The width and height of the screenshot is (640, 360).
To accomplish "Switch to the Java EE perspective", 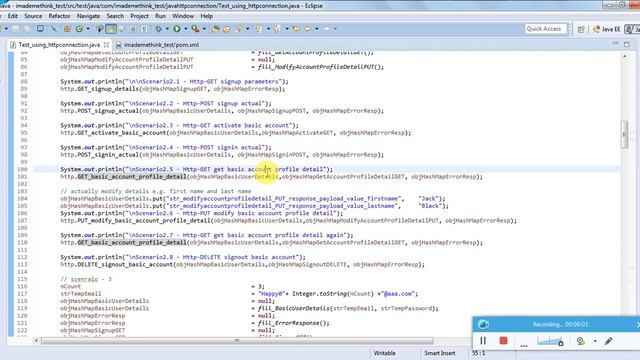I will tap(607, 29).
